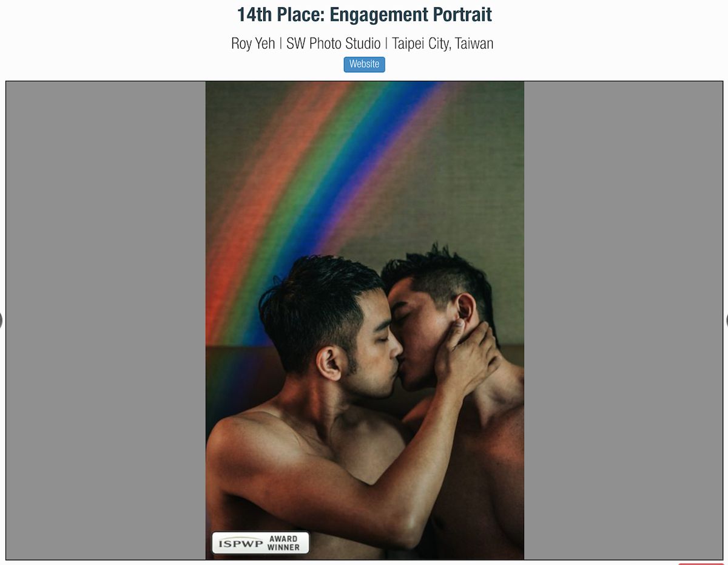Click the ISPWP logo text in the badge
728x565 pixels.
(241, 543)
